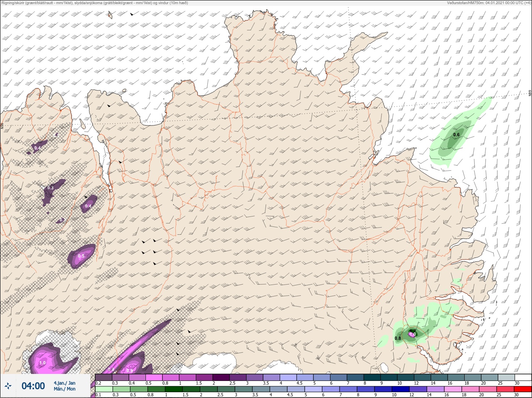This screenshot has width=532, height=398.
Task: Click the 04:00 forecast time label
Action: click(x=33, y=386)
